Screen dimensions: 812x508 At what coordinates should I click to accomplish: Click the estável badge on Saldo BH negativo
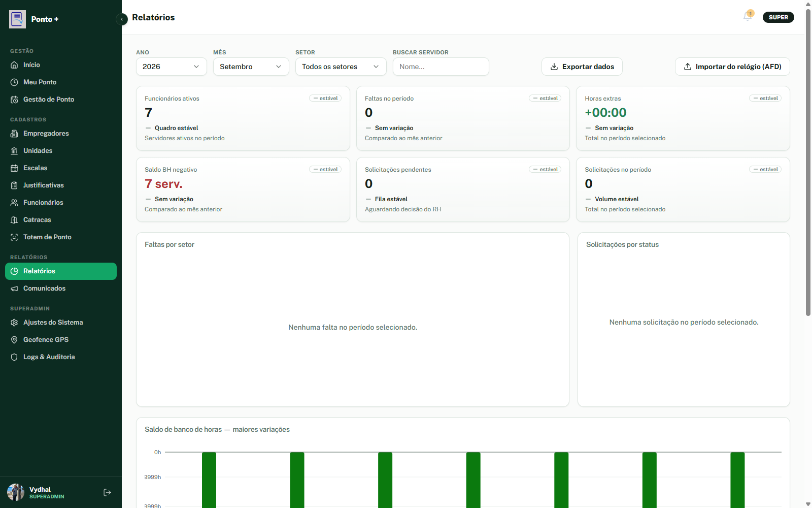click(x=325, y=170)
